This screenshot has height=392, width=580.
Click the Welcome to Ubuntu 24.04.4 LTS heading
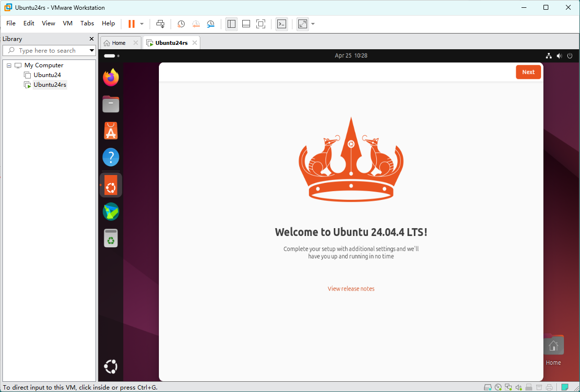tap(351, 233)
